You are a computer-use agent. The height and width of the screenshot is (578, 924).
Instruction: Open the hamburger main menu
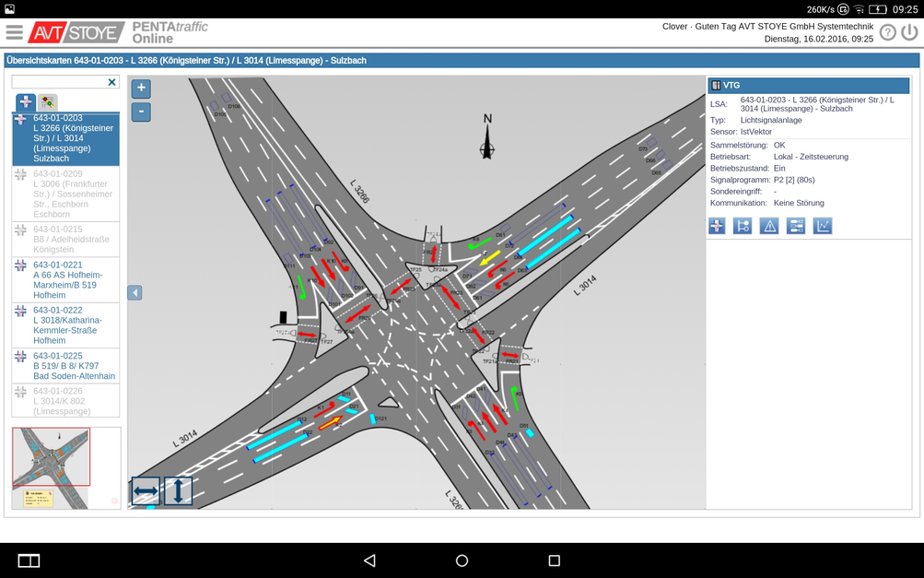pos(15,32)
